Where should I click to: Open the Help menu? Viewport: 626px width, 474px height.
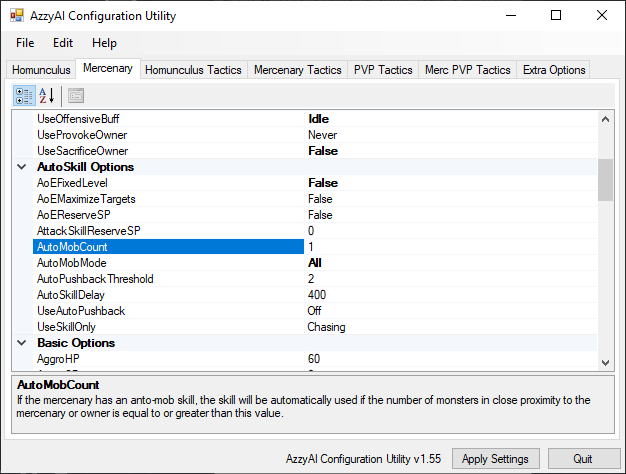(105, 43)
